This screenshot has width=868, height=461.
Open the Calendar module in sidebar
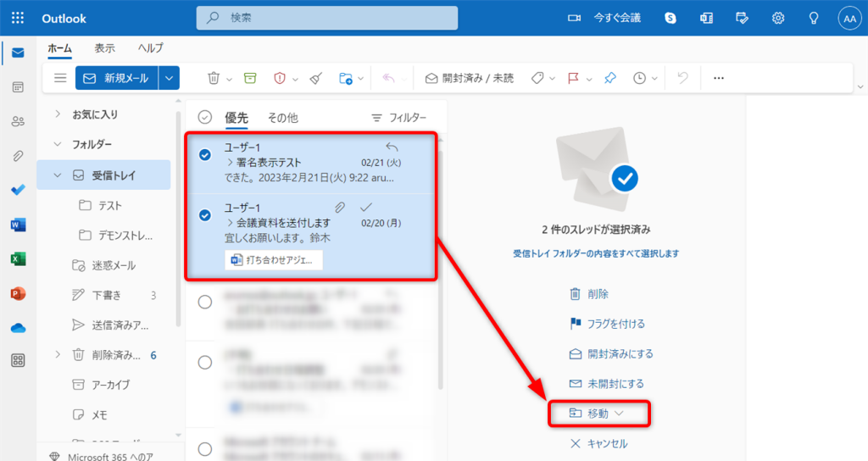(x=18, y=87)
